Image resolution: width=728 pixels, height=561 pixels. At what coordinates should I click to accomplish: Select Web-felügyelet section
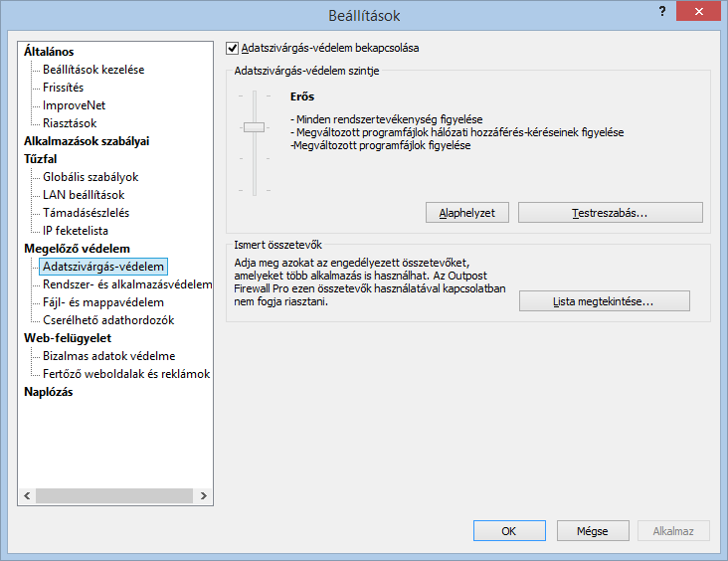(x=68, y=338)
